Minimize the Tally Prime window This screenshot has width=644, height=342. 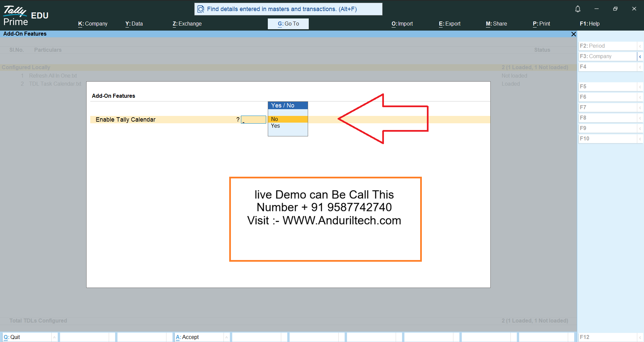pos(596,9)
